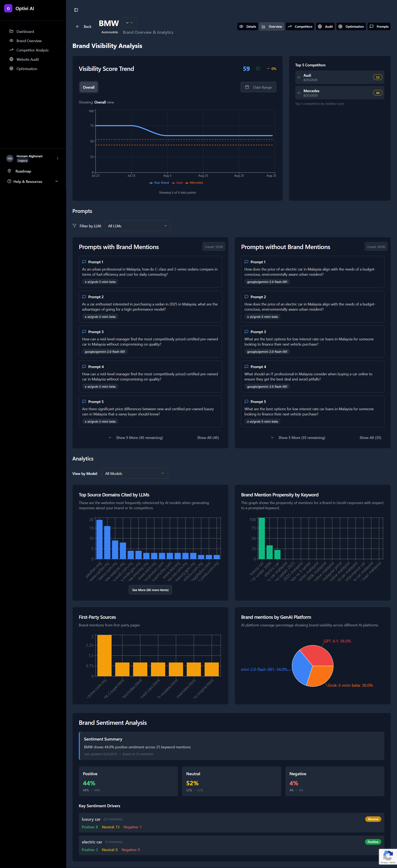Click the Roadmap pin icon
Screen dimensions: 397x868
[x=10, y=171]
